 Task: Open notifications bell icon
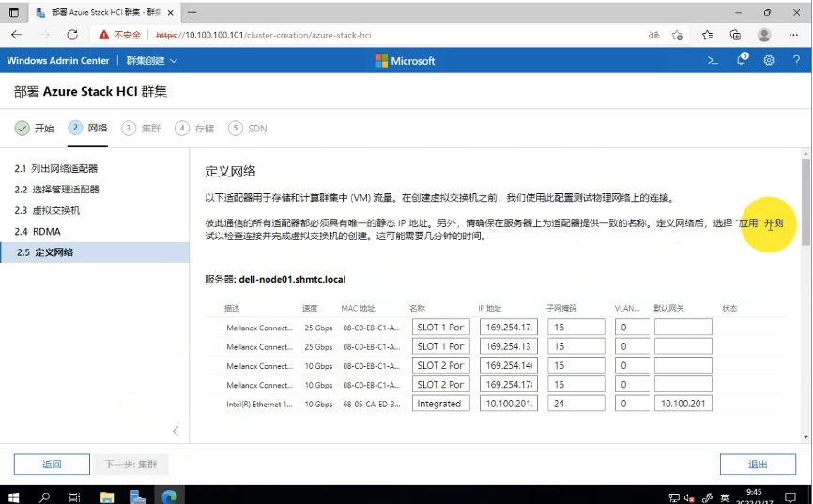[x=742, y=60]
